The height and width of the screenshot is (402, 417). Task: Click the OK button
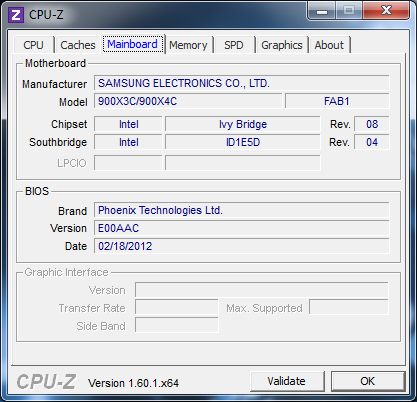[368, 381]
